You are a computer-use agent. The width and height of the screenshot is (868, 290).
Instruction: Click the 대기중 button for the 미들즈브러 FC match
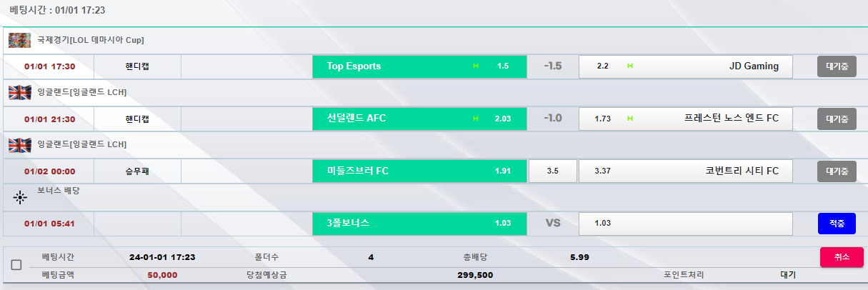coord(837,171)
